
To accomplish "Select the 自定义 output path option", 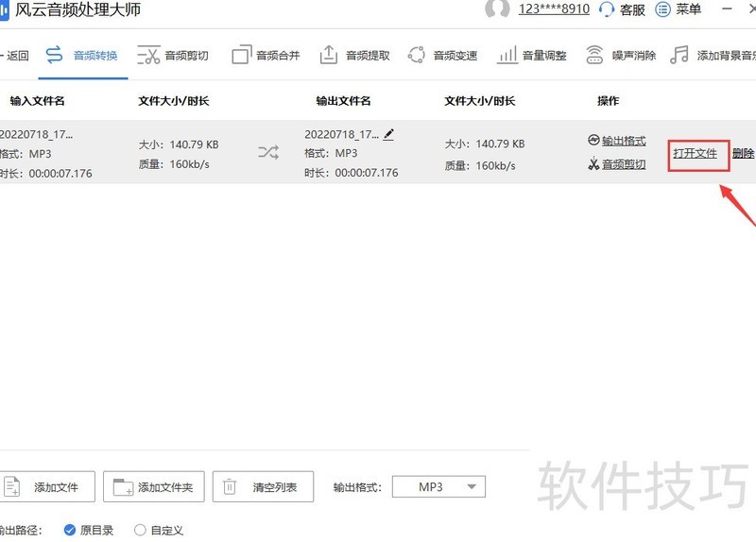I will [x=140, y=530].
